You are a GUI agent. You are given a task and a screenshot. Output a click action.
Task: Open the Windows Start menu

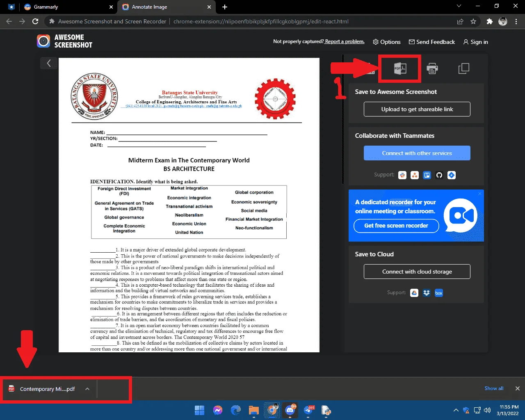pos(200,410)
